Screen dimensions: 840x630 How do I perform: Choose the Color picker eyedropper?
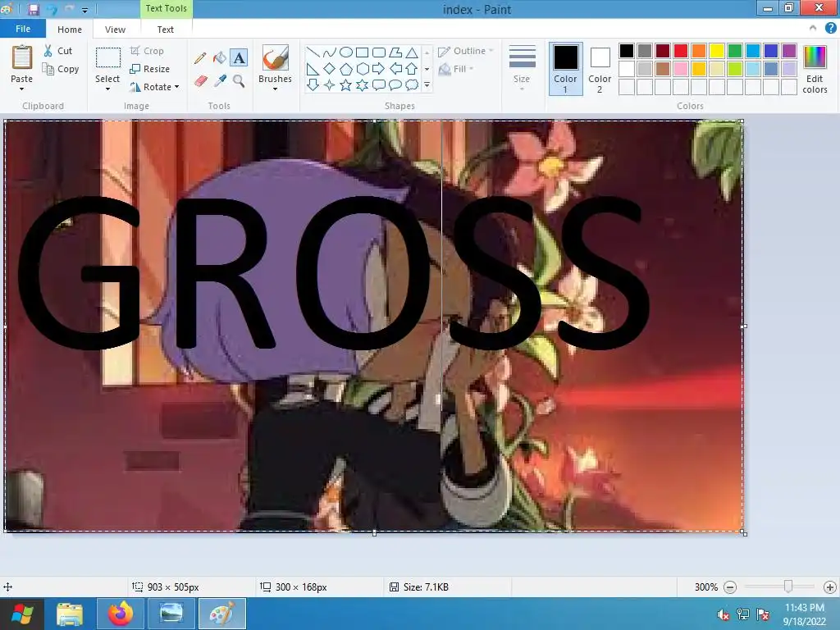[x=220, y=81]
